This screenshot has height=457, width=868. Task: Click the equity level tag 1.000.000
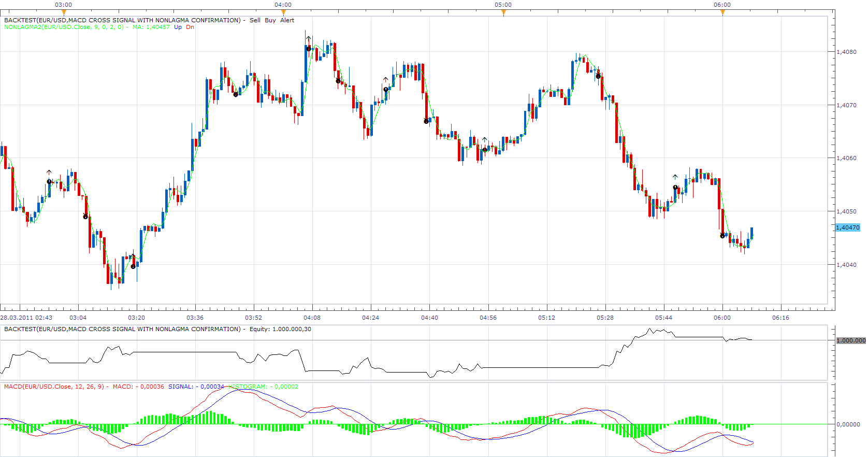click(851, 340)
